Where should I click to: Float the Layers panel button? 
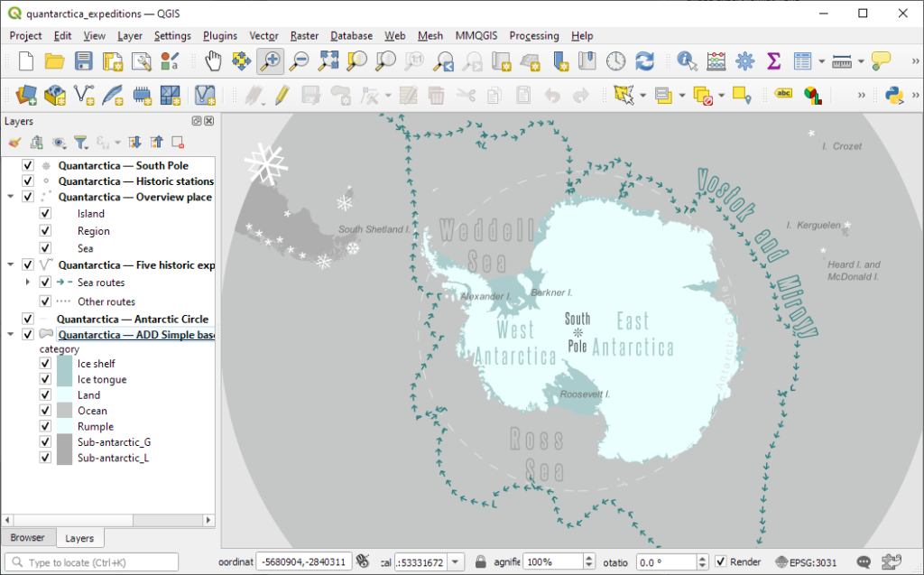pyautogui.click(x=197, y=121)
